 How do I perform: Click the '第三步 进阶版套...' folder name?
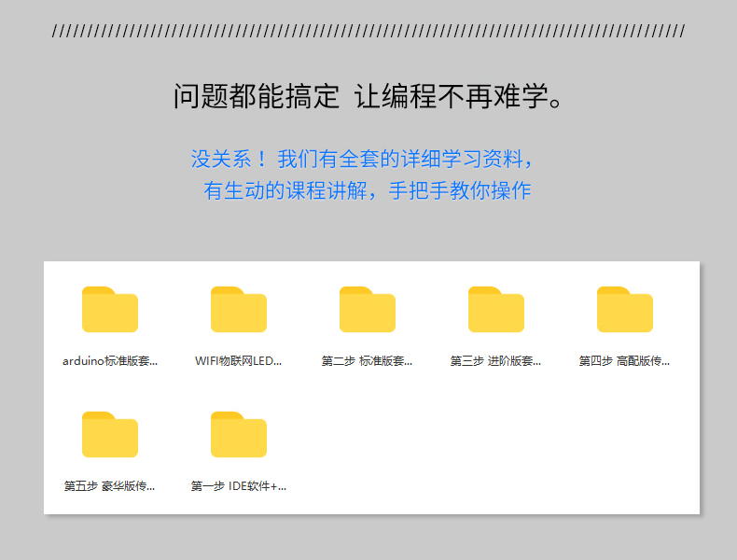pos(496,361)
